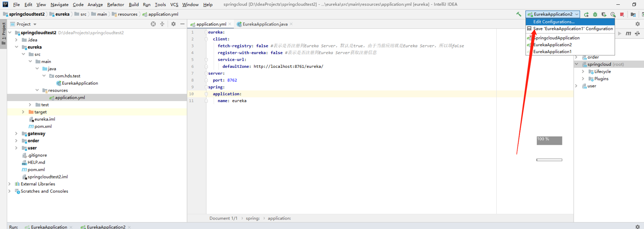Open the File menu
644x229 pixels.
pyautogui.click(x=16, y=5)
